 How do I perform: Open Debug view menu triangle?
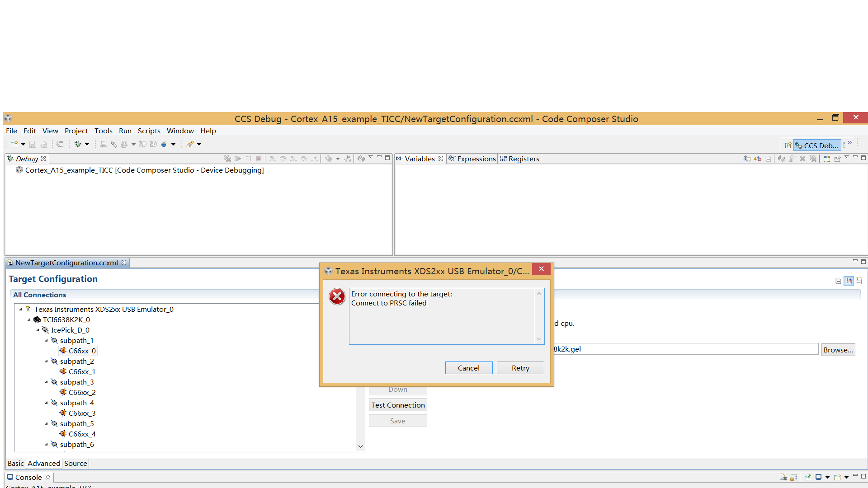(371, 157)
